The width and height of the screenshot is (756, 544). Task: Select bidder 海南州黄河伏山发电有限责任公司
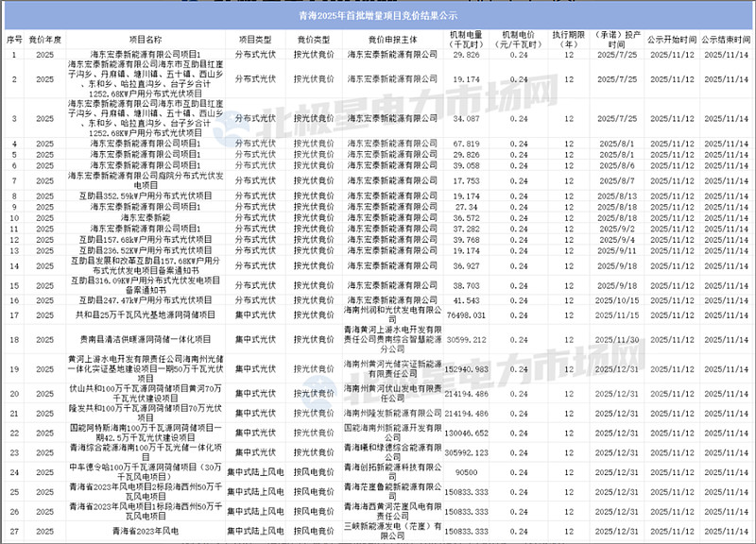tap(392, 394)
